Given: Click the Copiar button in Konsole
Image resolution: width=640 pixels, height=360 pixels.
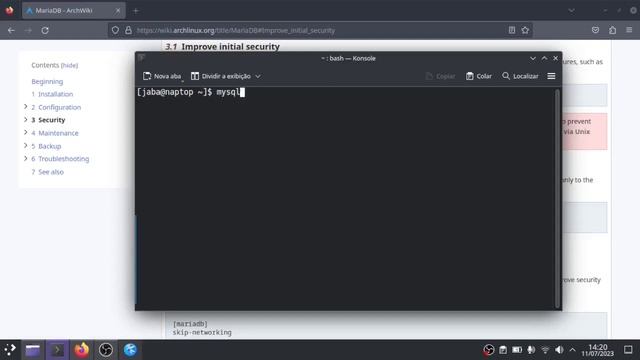Looking at the screenshot, I should tap(440, 76).
